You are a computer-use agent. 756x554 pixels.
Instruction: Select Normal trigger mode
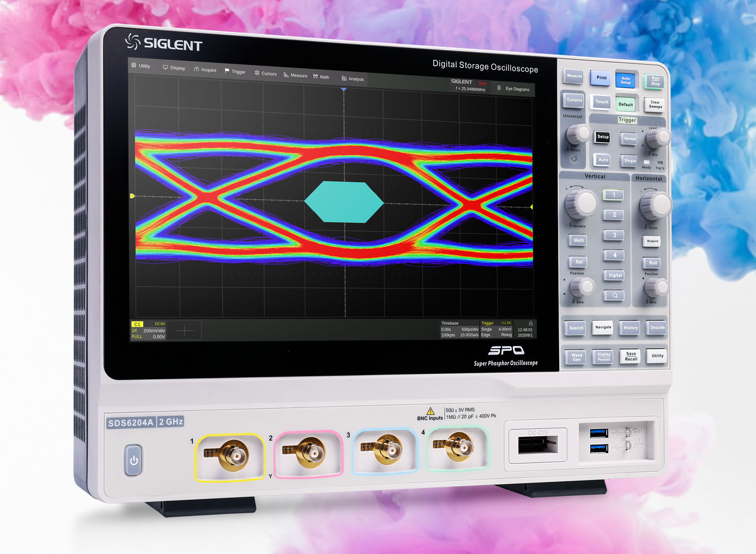click(x=630, y=139)
